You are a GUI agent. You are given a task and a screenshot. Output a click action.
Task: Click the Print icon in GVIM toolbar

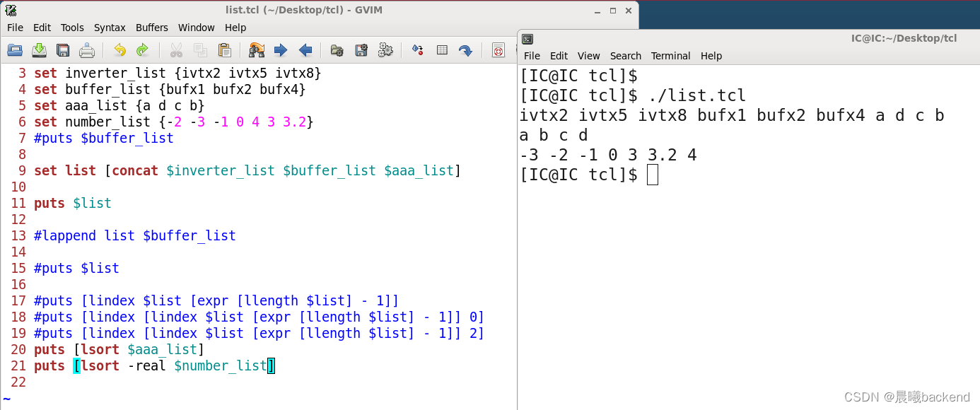[87, 50]
